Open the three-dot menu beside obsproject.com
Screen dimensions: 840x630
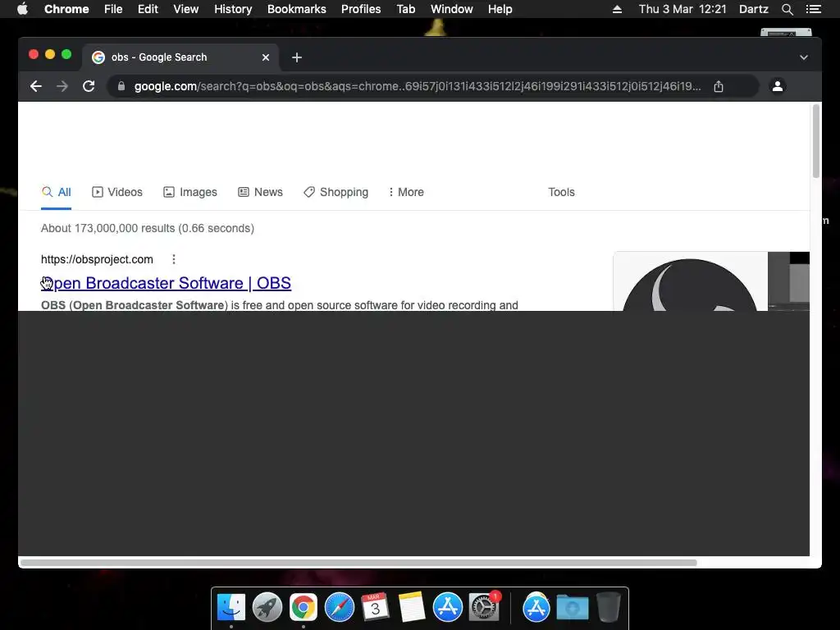(x=174, y=259)
